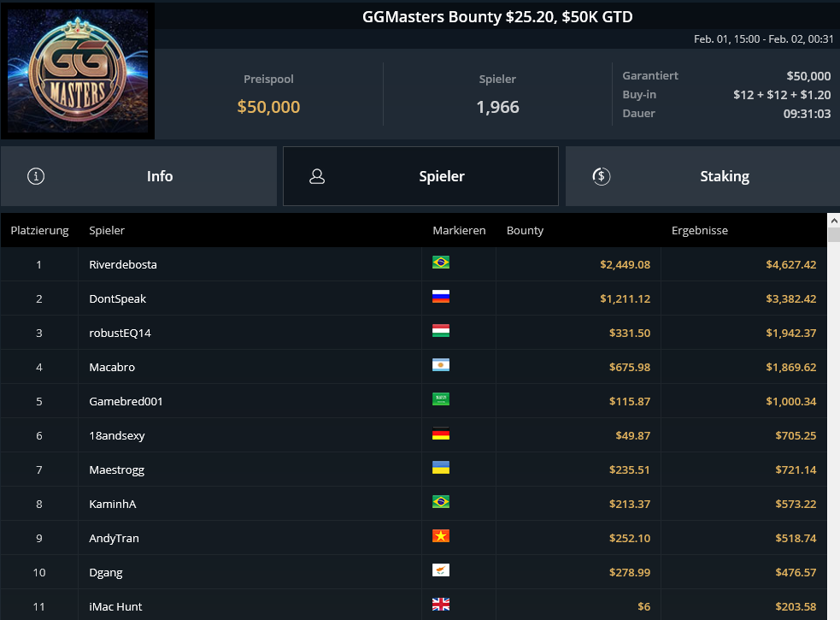Click the info circle icon

(x=36, y=176)
